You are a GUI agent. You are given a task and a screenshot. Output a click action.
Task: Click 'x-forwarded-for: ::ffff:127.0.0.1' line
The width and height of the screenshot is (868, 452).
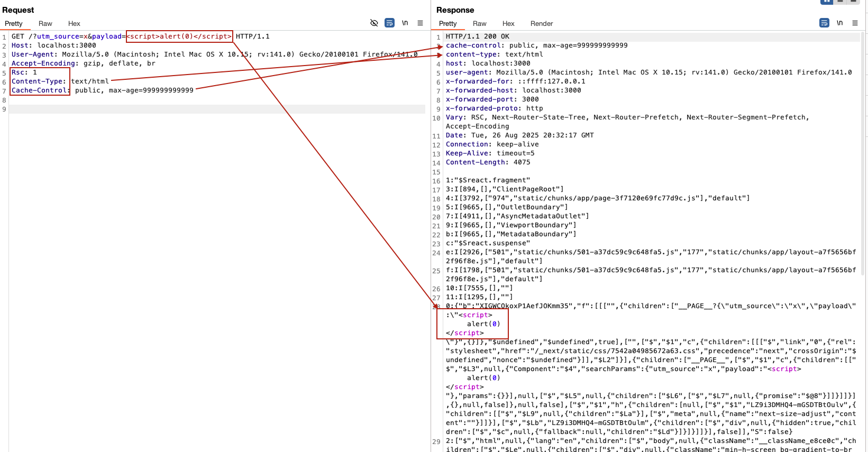pos(516,81)
